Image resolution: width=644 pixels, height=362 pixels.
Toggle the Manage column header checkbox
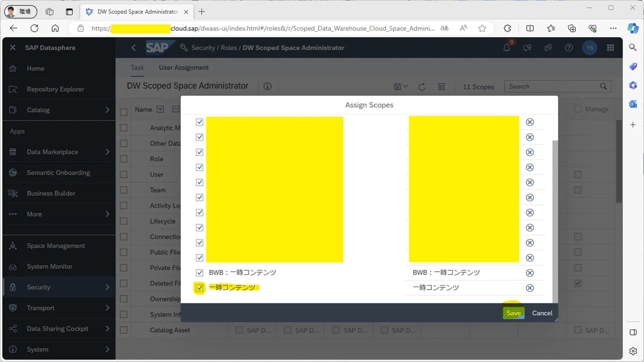click(578, 109)
